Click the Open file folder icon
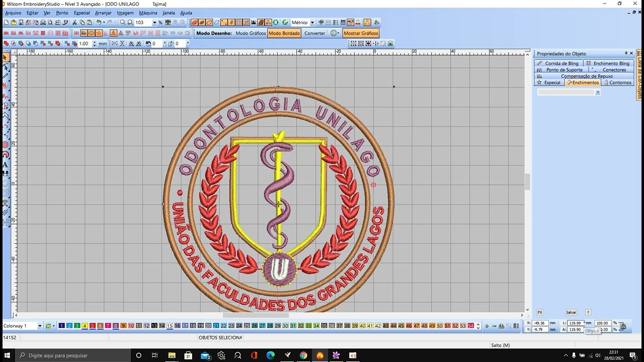Image resolution: width=644 pixels, height=362 pixels. pos(14,23)
